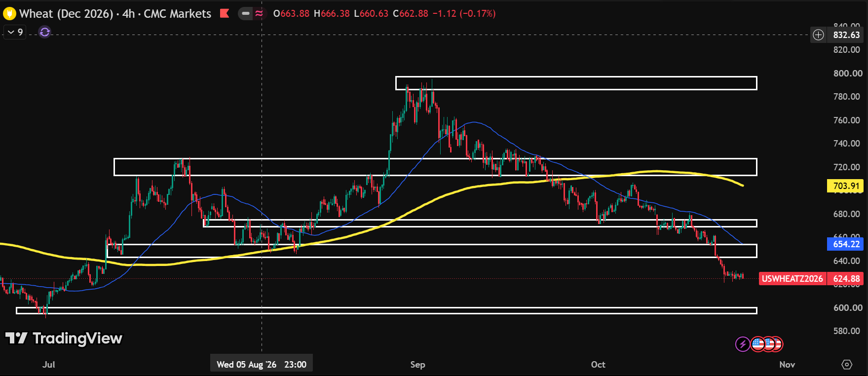Open chart settings hexagon gear icon
This screenshot has height=376, width=868.
[847, 365]
